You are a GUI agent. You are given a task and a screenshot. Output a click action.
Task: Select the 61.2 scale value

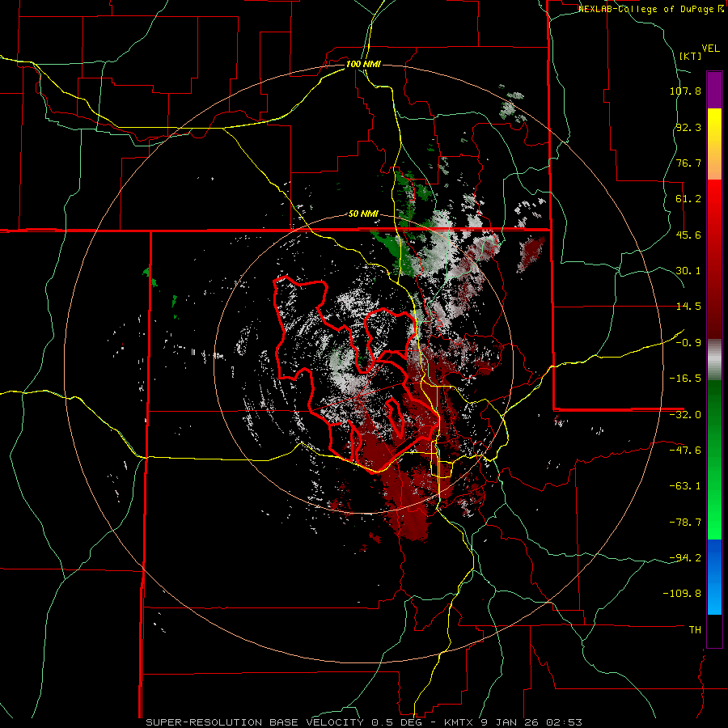(x=688, y=199)
